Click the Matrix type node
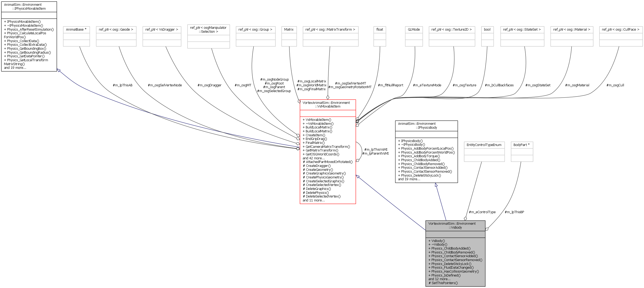This screenshot has height=288, width=644. click(x=289, y=36)
